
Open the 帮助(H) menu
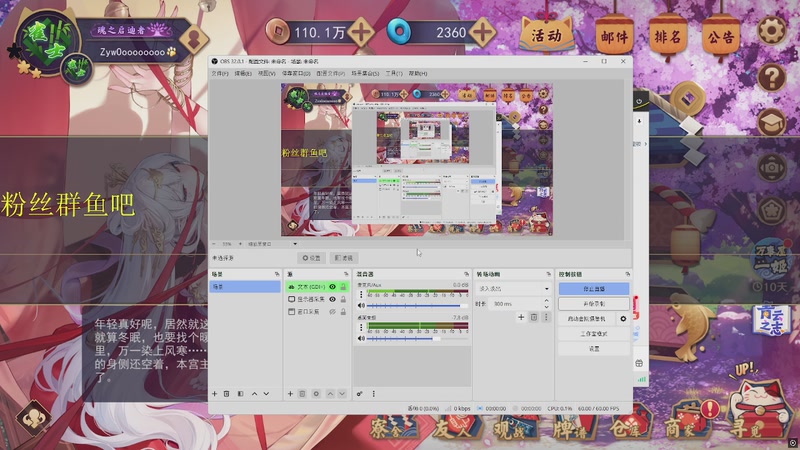tap(418, 73)
